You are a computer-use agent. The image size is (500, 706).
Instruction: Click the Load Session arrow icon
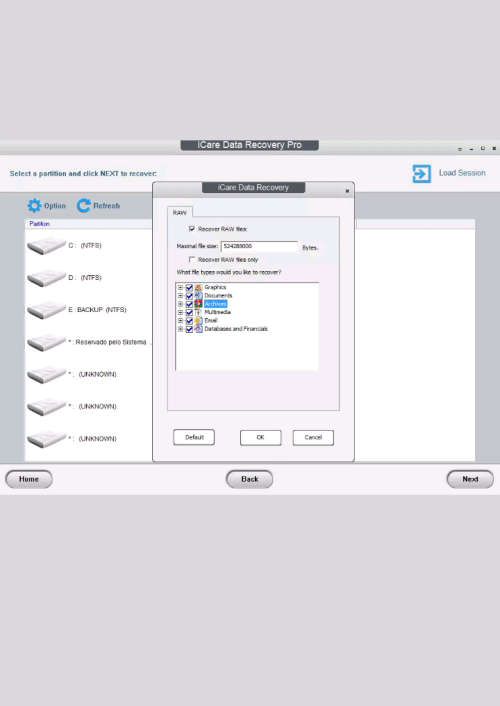(422, 173)
